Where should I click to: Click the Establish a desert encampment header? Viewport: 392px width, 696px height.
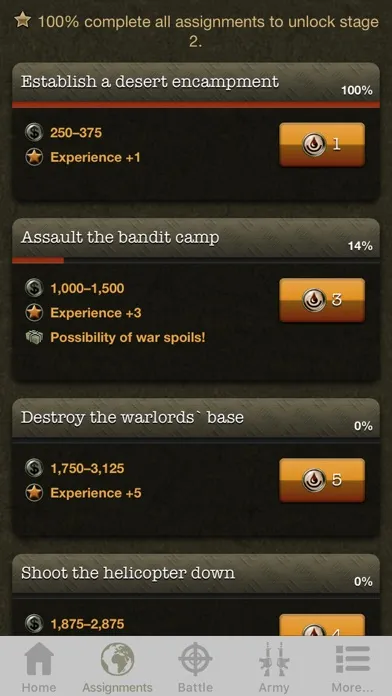click(x=196, y=82)
